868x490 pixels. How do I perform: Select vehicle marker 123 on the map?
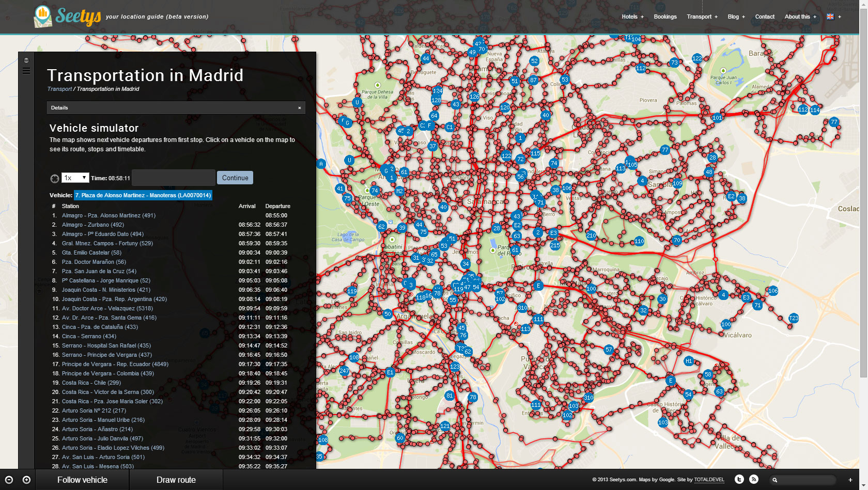click(455, 367)
